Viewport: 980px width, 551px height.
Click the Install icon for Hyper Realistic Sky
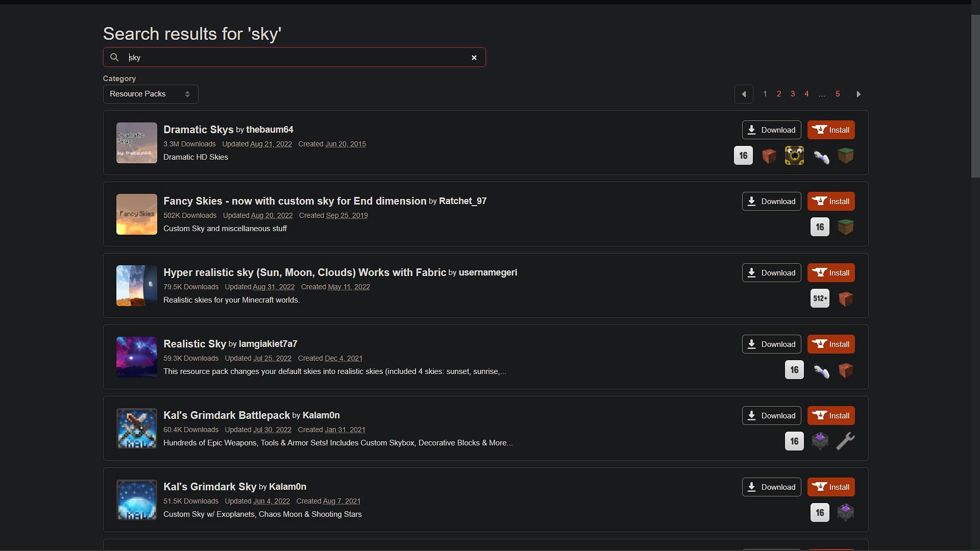point(831,272)
